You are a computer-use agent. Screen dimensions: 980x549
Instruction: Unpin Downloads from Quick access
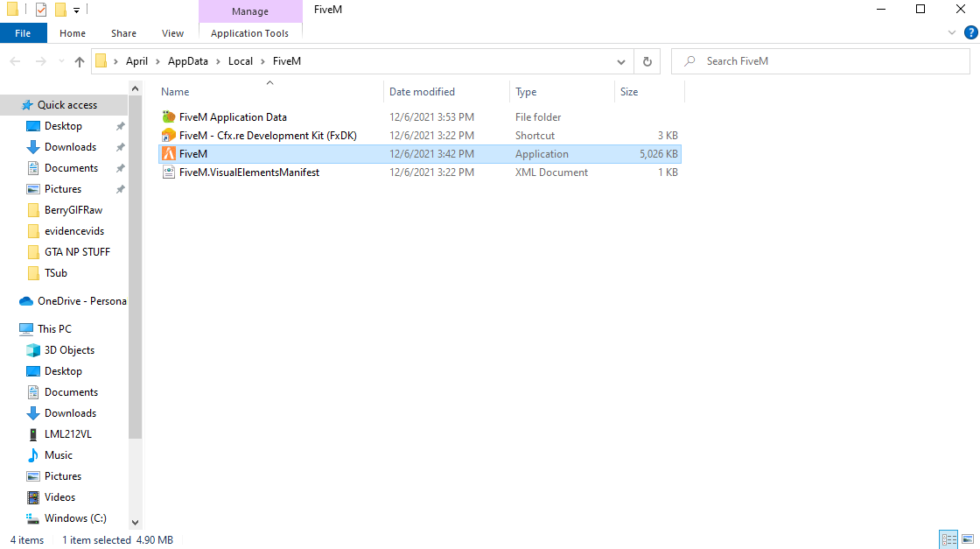(x=120, y=147)
